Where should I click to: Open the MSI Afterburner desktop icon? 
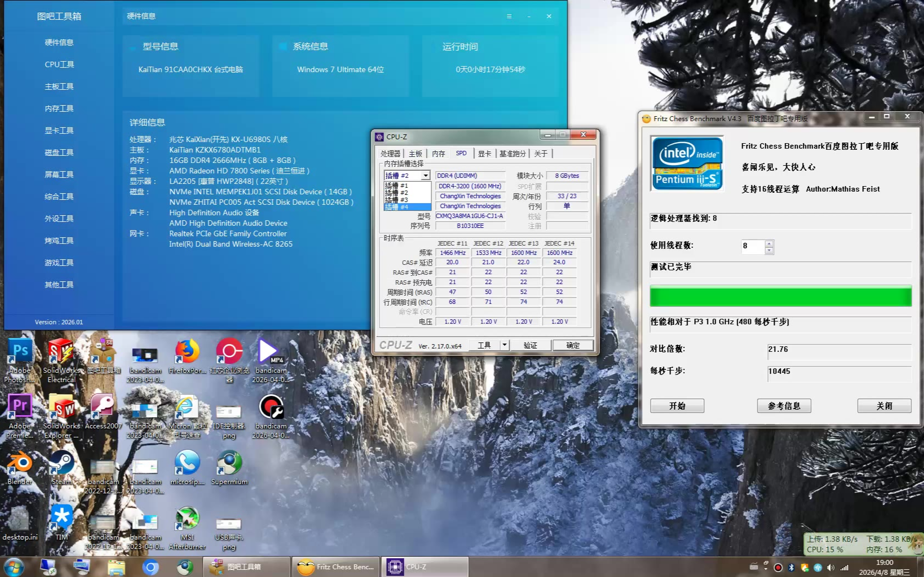[187, 521]
